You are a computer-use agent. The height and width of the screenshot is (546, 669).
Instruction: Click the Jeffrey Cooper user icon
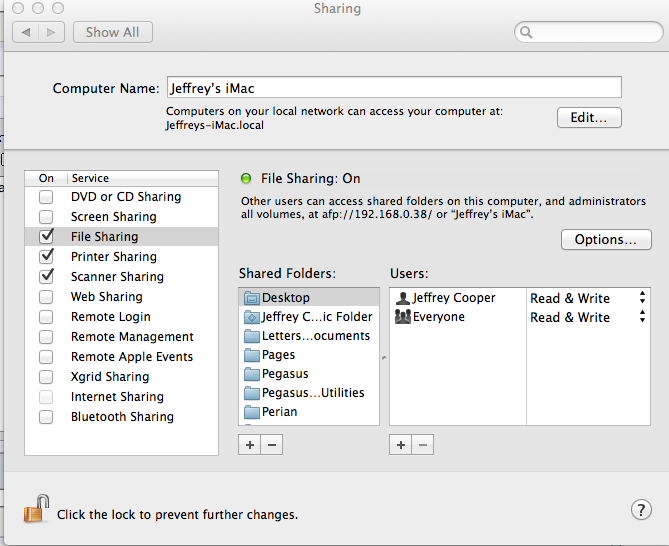point(402,298)
